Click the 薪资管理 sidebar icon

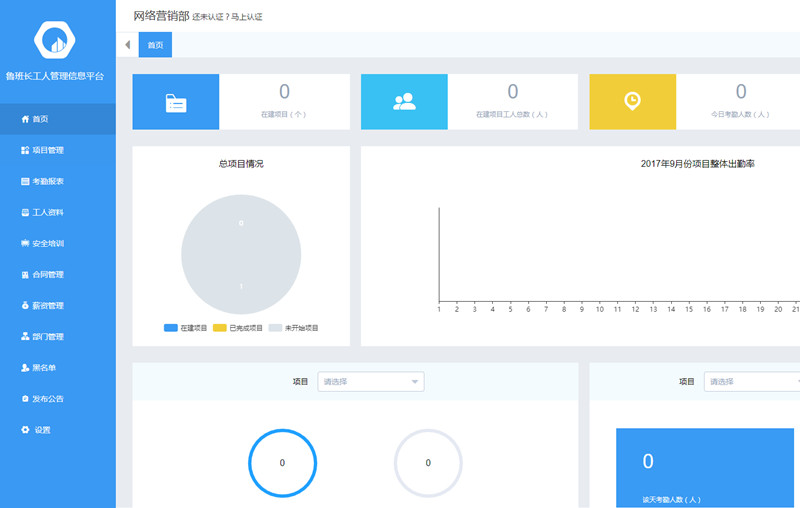25,305
